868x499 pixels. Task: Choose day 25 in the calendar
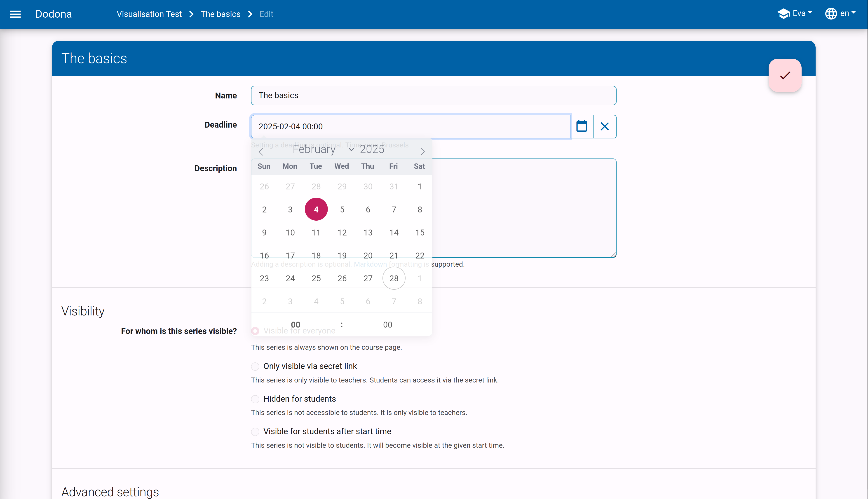click(316, 278)
